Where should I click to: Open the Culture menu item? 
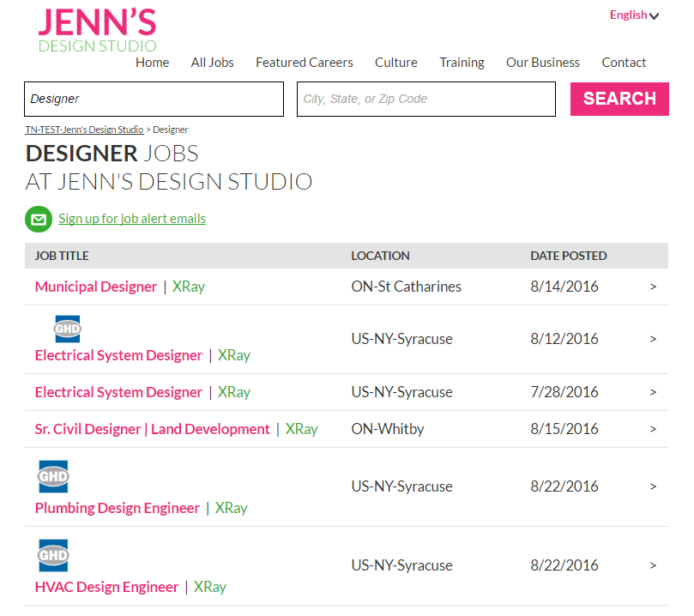tap(395, 63)
